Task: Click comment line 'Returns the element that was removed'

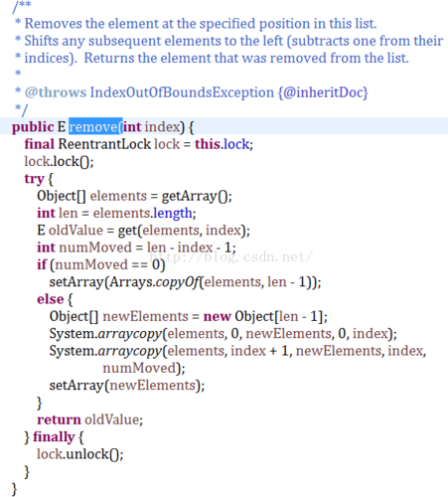Action: [246, 58]
